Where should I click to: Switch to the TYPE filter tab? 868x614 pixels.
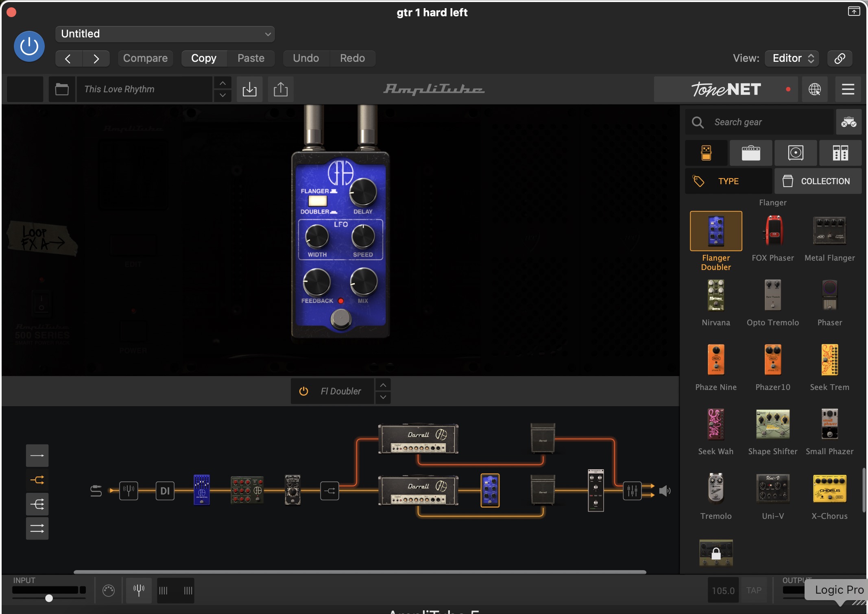pyautogui.click(x=728, y=181)
